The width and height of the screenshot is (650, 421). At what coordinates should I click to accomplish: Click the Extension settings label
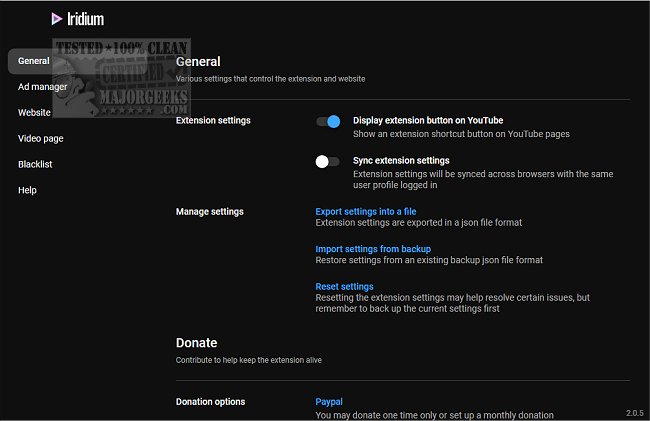point(213,121)
